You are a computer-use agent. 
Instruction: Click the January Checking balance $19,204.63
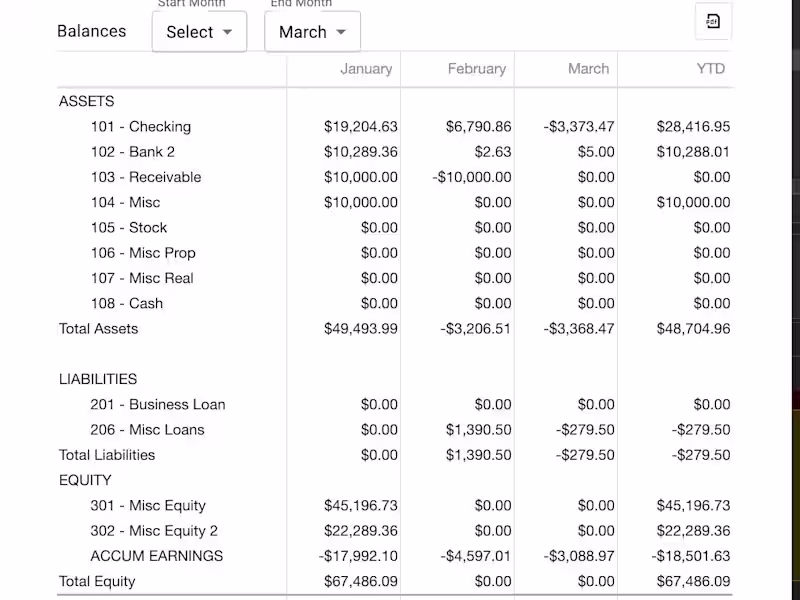point(361,127)
